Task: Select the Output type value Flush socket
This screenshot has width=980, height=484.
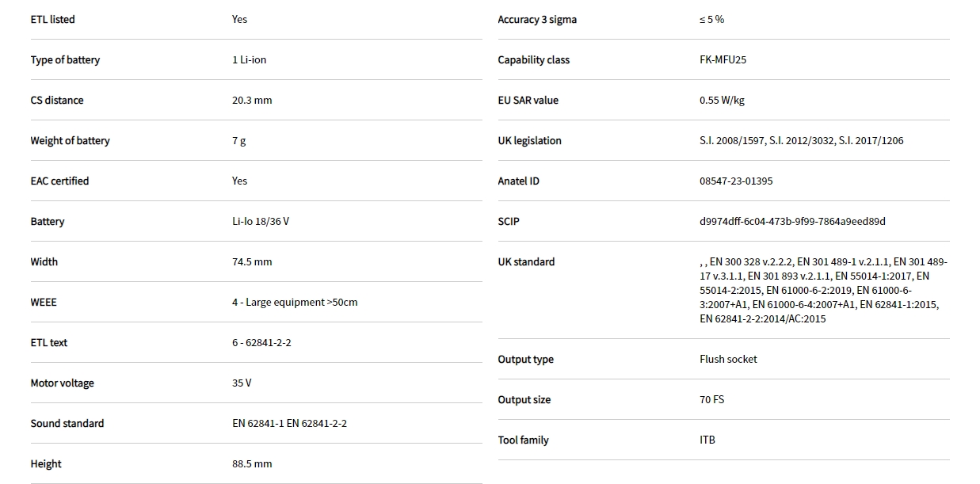Action: (728, 360)
